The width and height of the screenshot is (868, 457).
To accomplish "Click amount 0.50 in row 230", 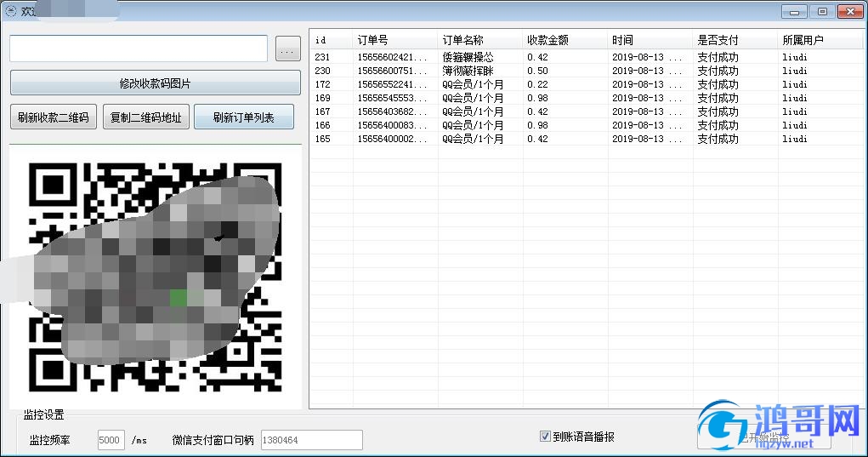I will pos(537,71).
